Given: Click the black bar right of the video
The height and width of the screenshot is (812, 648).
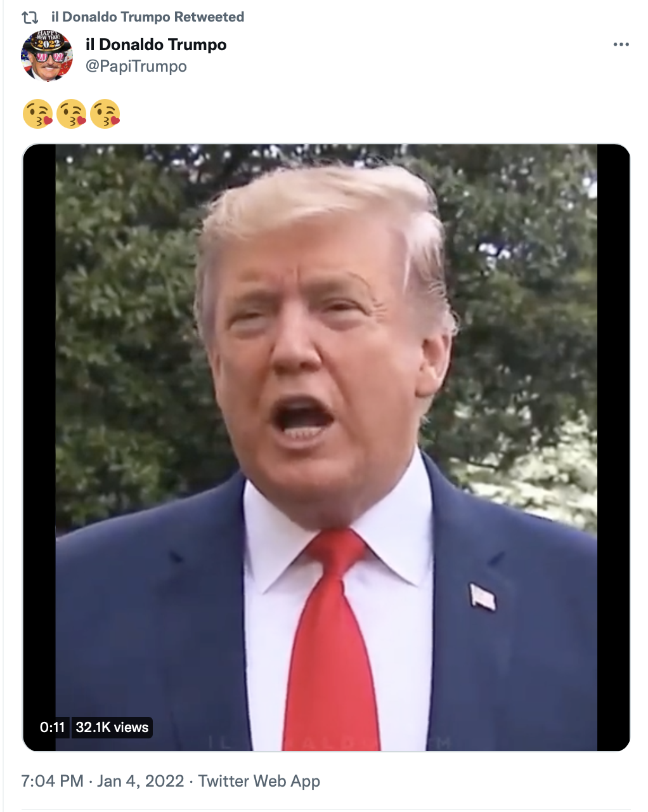Looking at the screenshot, I should [x=613, y=447].
